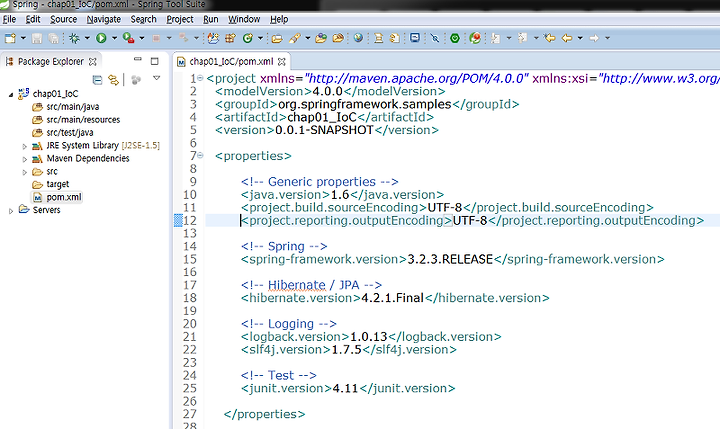
Task: Open the Package Explorer view menu triangle
Action: 157,78
